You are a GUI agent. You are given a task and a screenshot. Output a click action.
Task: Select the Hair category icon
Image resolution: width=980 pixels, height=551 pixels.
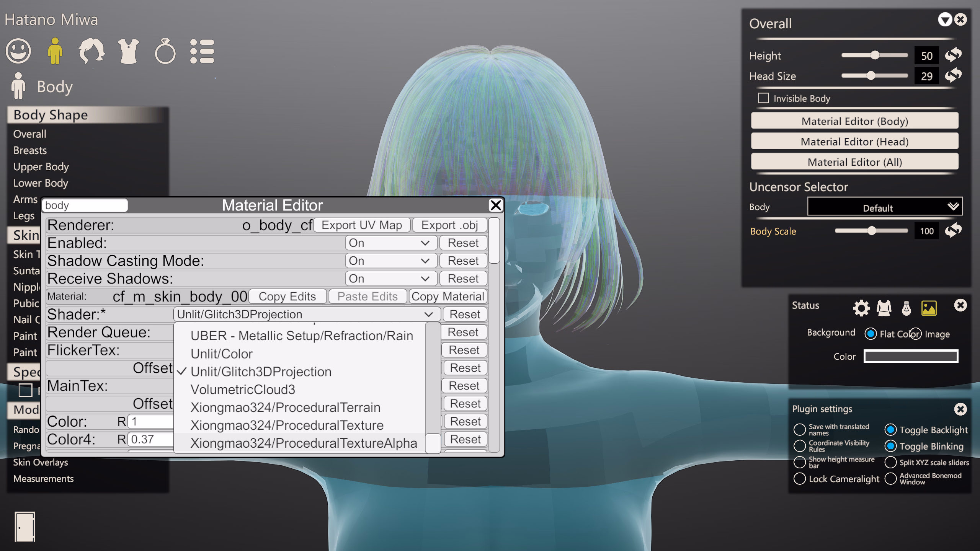pos(91,51)
